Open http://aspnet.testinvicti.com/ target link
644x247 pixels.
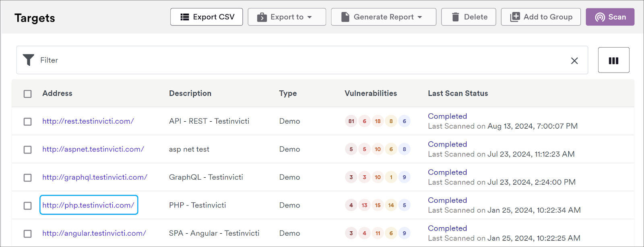click(x=93, y=149)
